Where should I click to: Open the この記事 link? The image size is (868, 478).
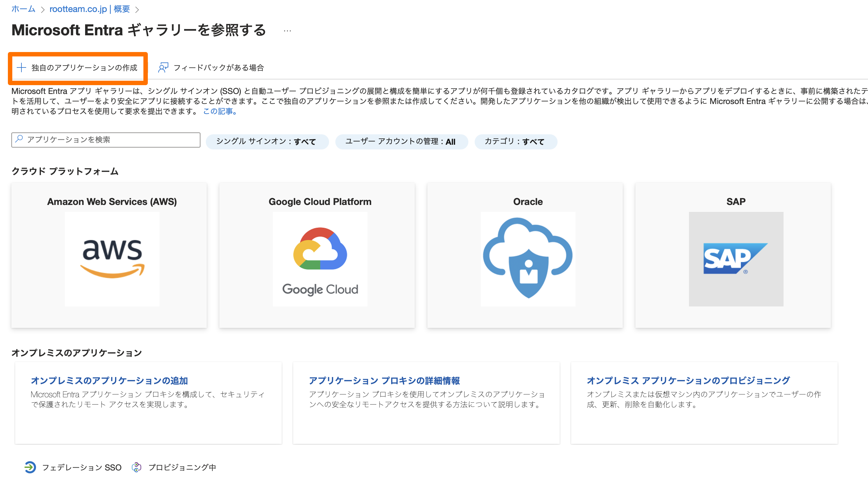coord(220,111)
